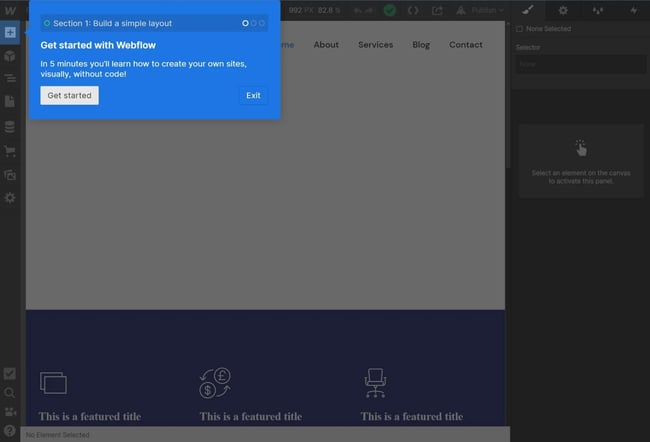The height and width of the screenshot is (442, 650).
Task: Open site Settings gear in left sidebar
Action: coord(10,198)
